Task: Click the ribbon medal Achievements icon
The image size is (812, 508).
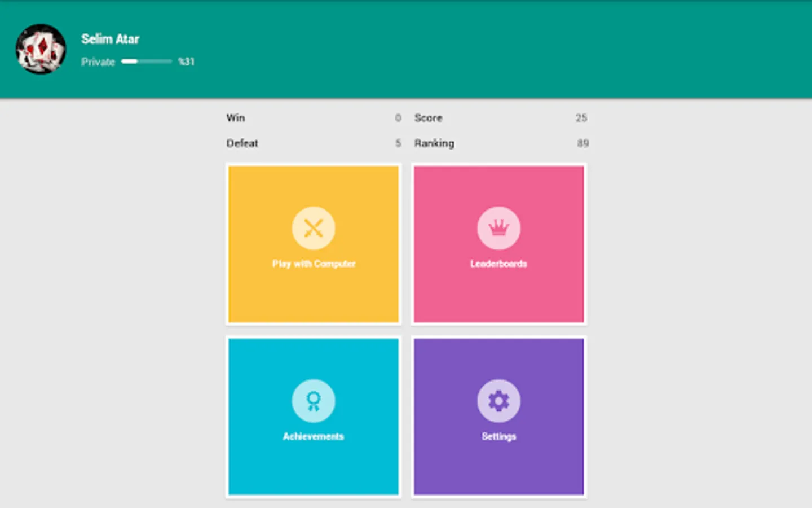Action: click(x=314, y=401)
